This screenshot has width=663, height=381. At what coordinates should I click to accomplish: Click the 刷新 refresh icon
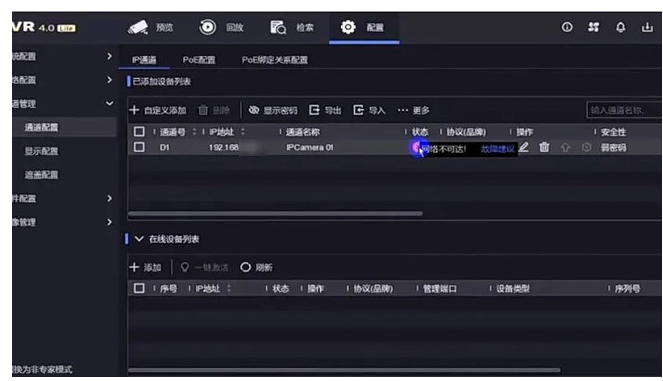point(245,267)
